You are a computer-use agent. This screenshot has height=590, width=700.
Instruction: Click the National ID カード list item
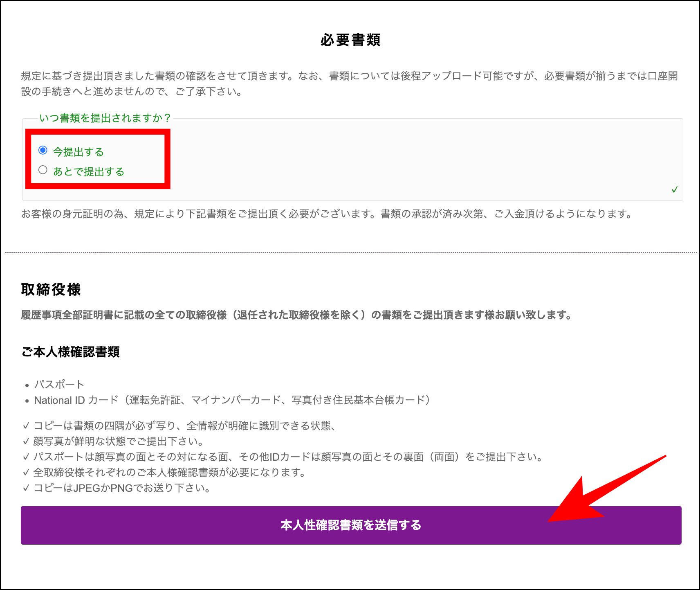click(x=232, y=400)
